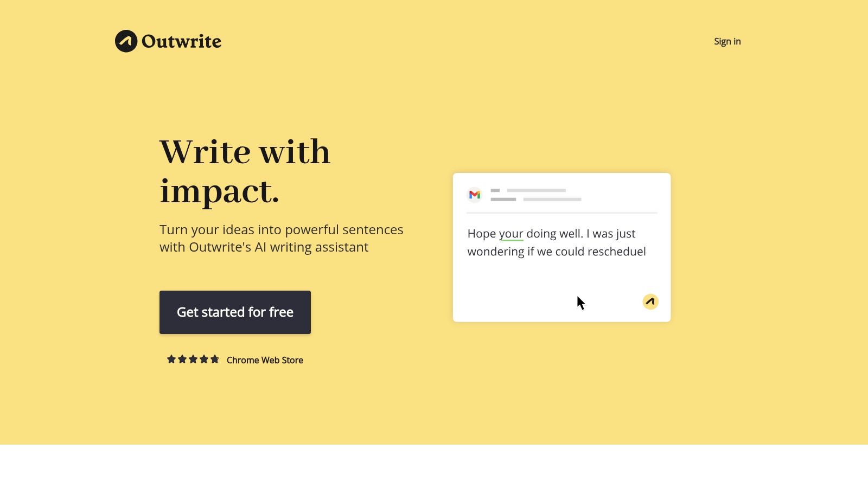
Task: Click the second rating star
Action: coord(182,359)
